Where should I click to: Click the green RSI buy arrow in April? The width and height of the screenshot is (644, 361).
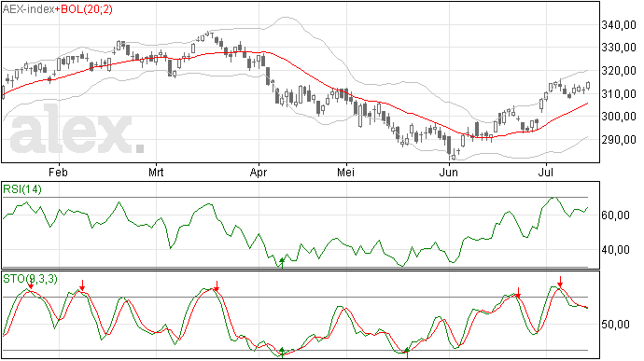[x=282, y=263]
